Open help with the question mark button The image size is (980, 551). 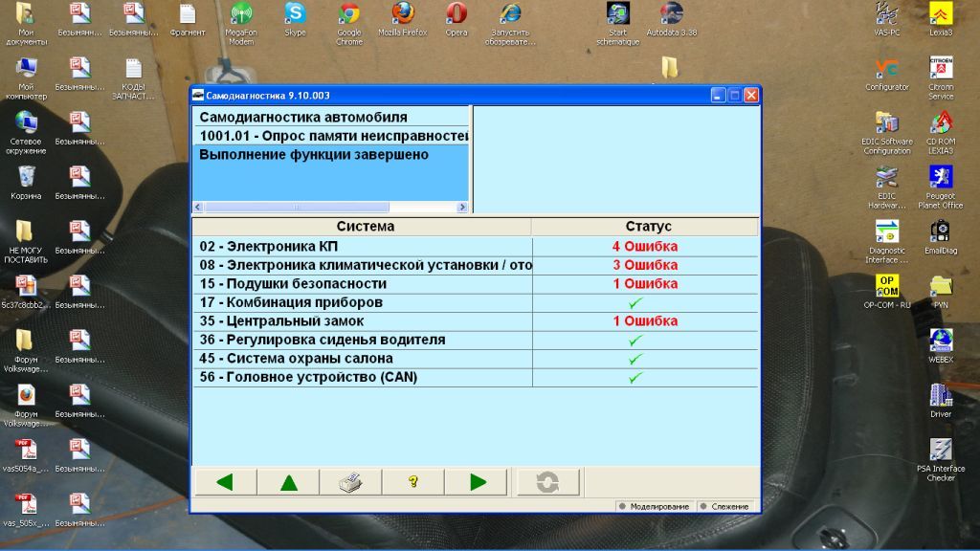(x=413, y=482)
